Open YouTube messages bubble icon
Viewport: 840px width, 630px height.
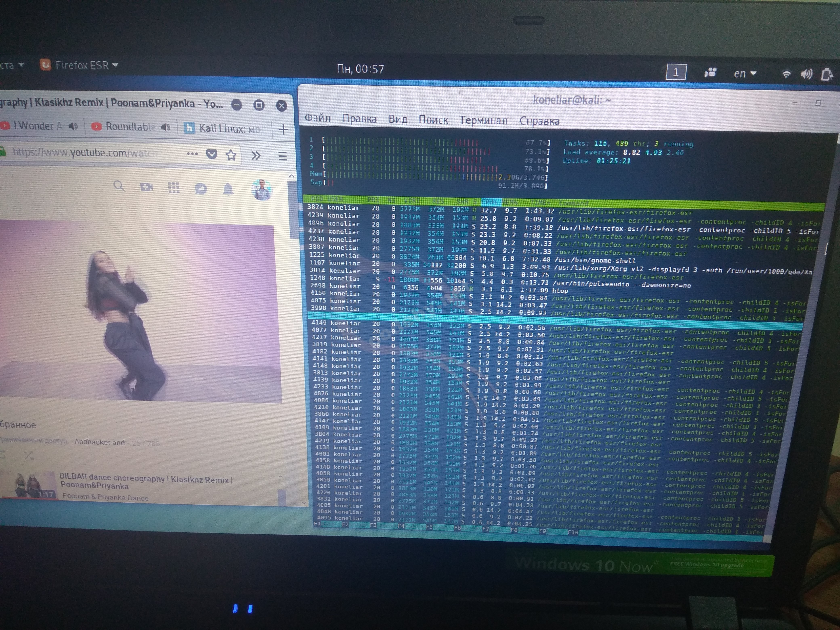pos(201,188)
